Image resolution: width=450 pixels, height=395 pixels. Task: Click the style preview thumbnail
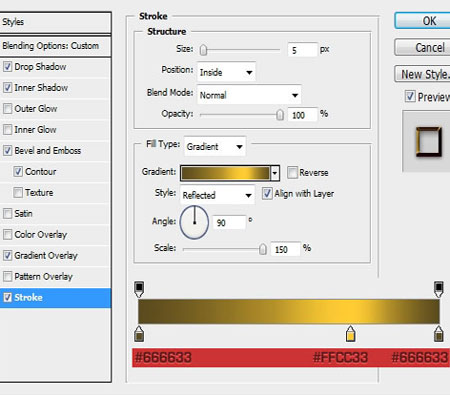click(429, 141)
